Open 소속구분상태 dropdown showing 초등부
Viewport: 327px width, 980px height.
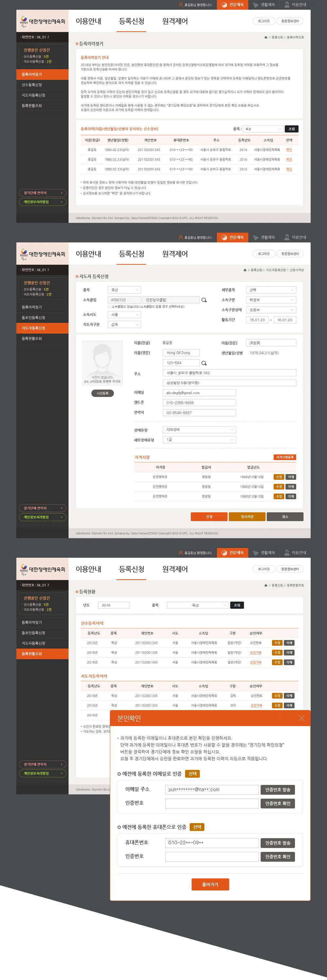pos(271,310)
